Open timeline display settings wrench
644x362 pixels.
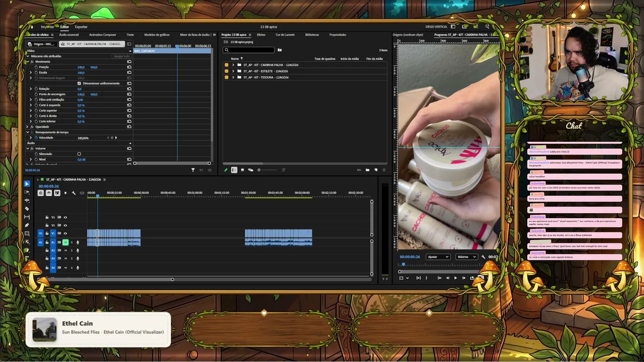click(73, 193)
